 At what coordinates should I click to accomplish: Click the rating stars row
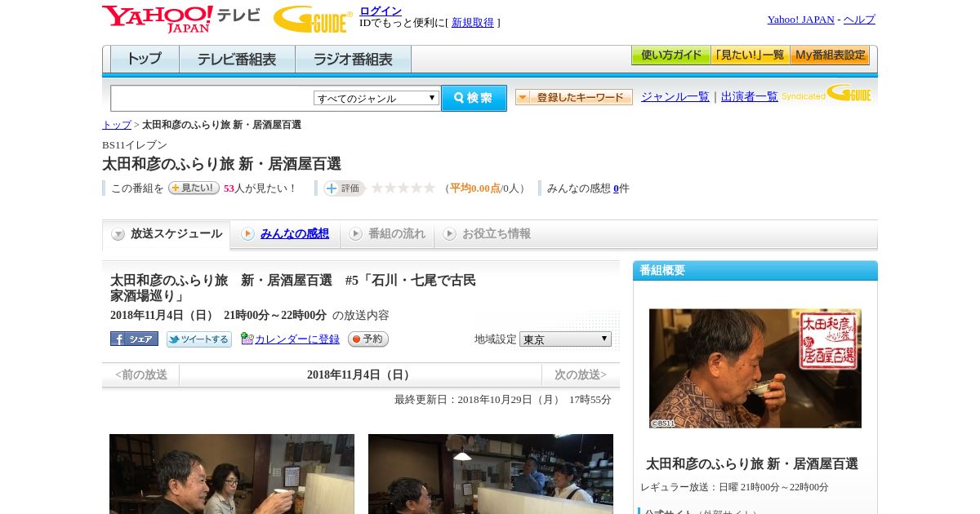click(x=403, y=188)
